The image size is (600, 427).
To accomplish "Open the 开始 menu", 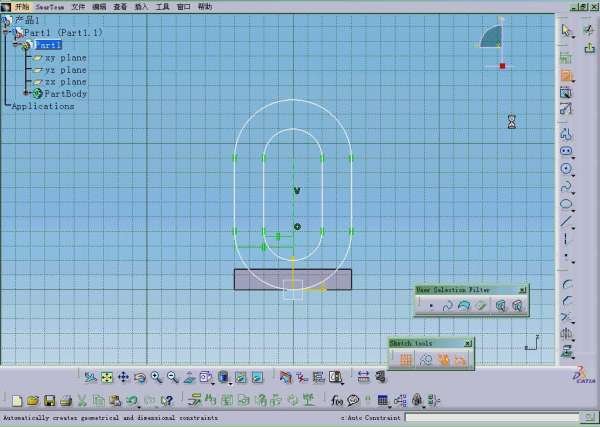I will coord(22,7).
